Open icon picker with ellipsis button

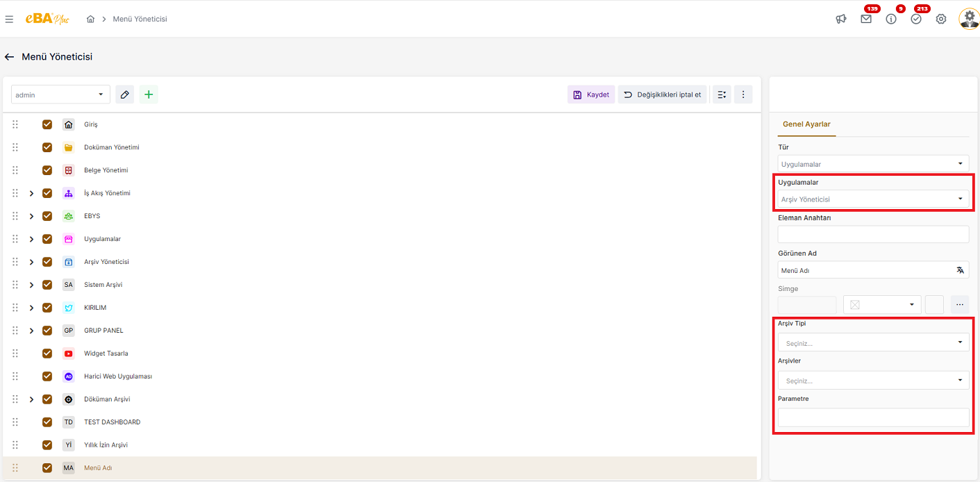[960, 304]
